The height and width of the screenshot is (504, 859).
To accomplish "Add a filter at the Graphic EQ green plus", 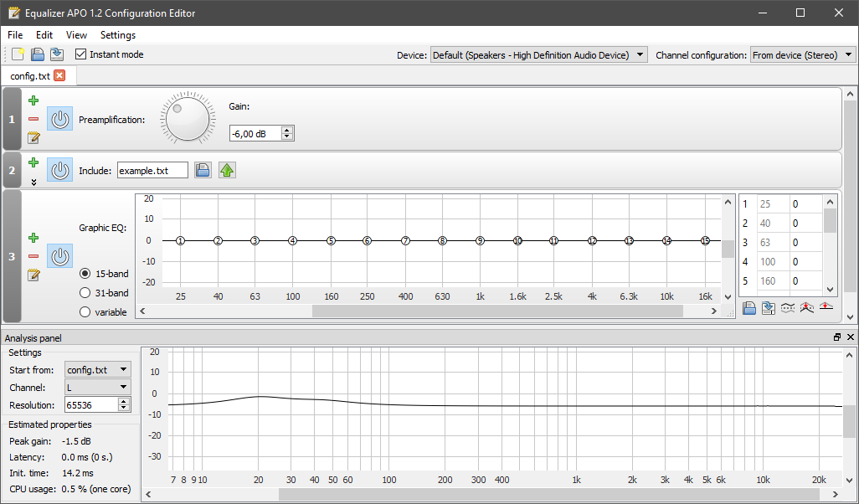I will point(33,238).
